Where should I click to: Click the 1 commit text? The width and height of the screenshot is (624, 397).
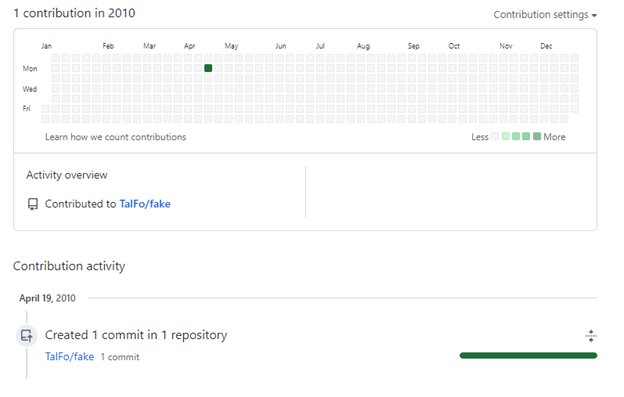(120, 357)
